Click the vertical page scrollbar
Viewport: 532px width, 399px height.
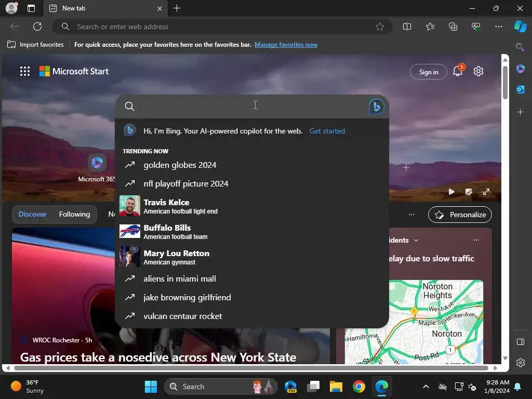pos(505,83)
